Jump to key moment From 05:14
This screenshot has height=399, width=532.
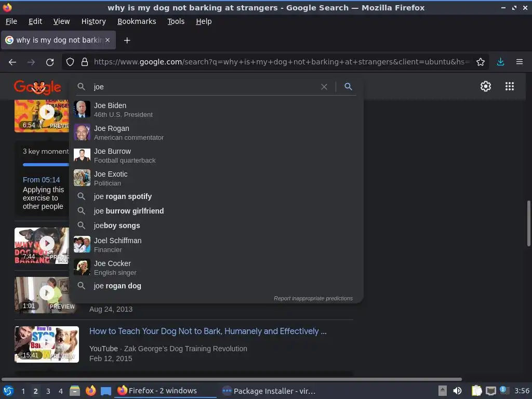click(41, 180)
